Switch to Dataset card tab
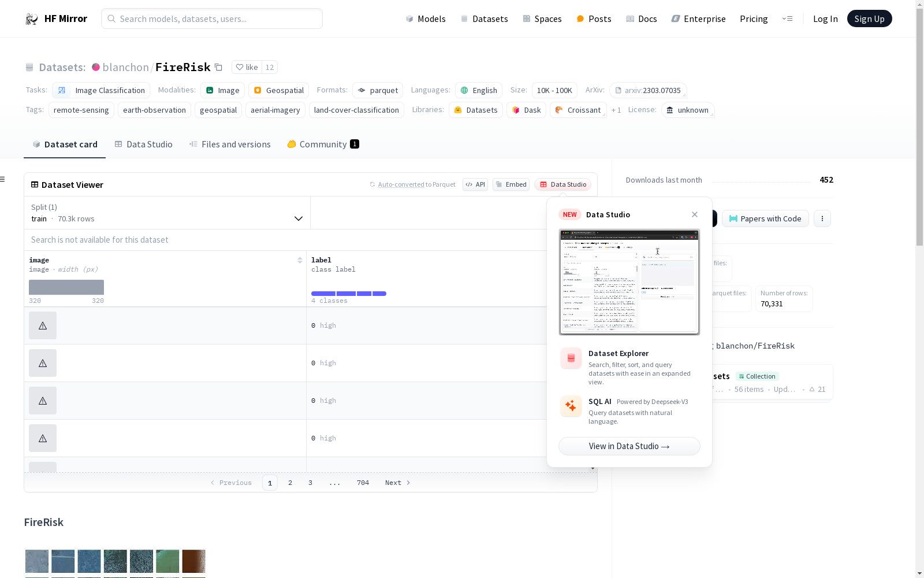The height and width of the screenshot is (578, 924). [65, 144]
